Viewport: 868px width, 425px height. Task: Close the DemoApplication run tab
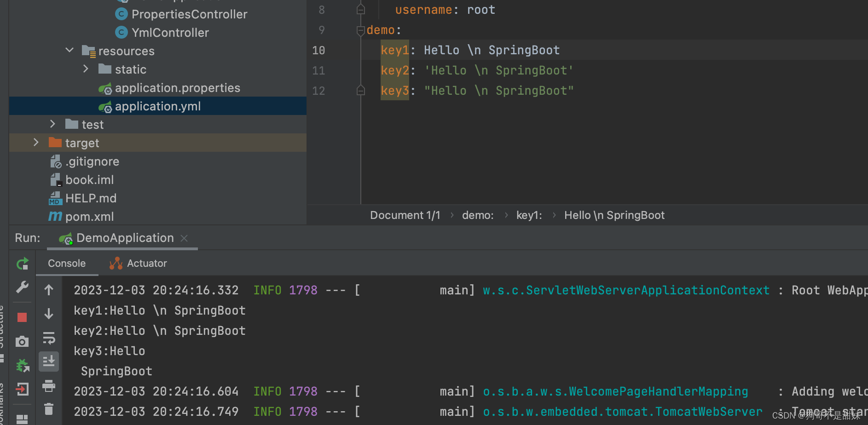point(184,238)
